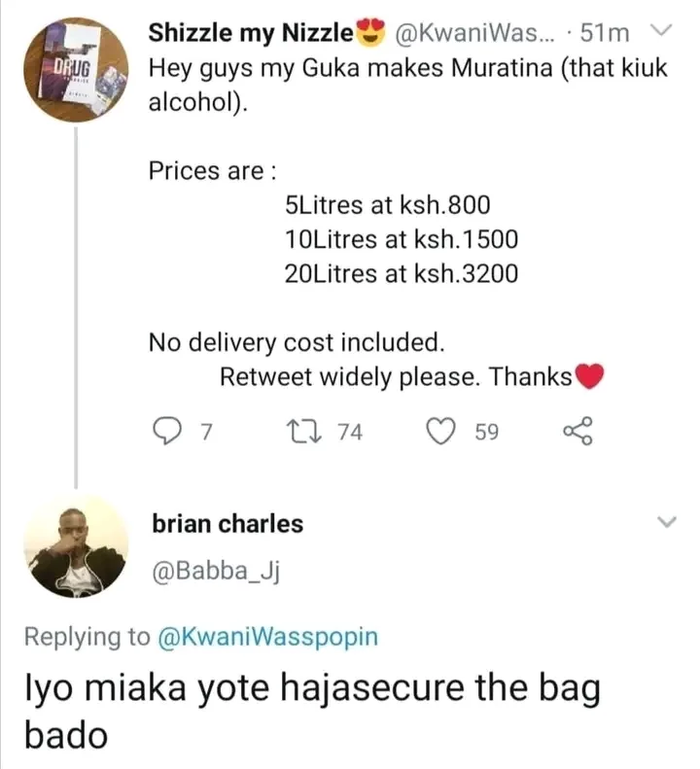Viewport: 700px width, 769px height.
Task: Open the @KwaniWasspopin mention link
Action: [267, 637]
